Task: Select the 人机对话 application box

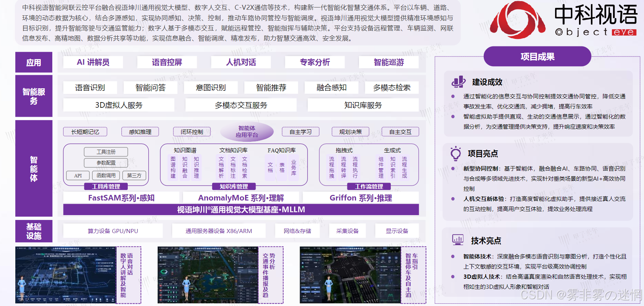Action: click(241, 62)
